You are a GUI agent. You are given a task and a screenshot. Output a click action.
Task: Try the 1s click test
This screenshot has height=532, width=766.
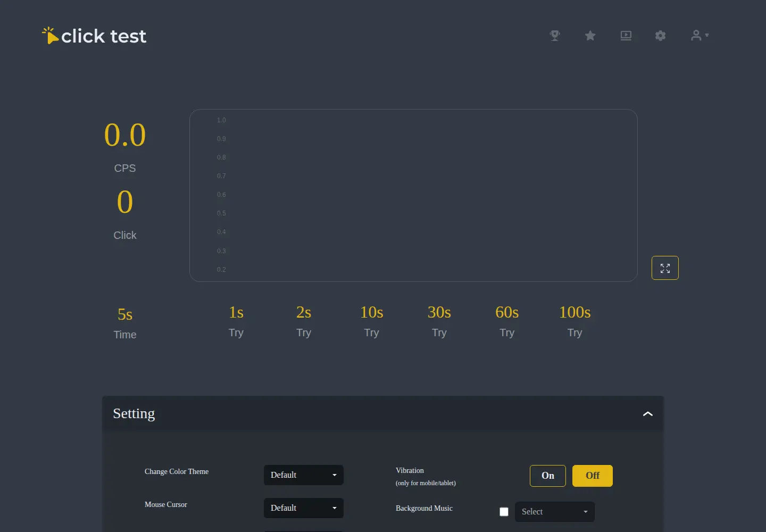pos(236,321)
